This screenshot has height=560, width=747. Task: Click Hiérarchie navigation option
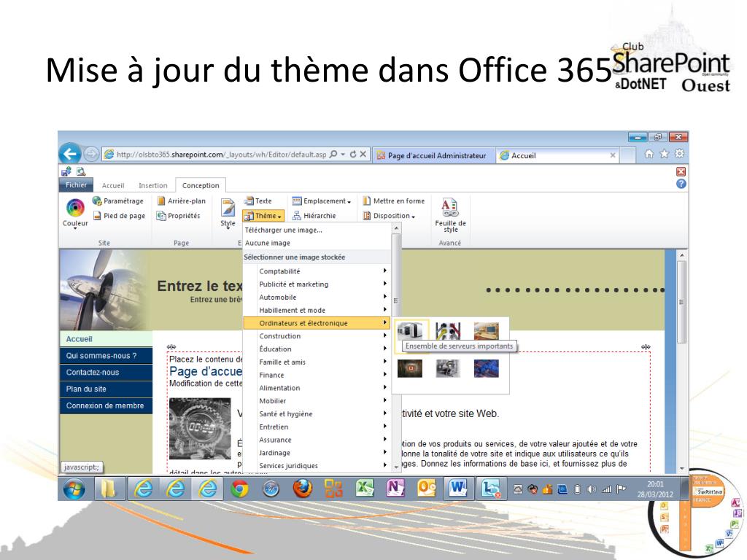(314, 216)
